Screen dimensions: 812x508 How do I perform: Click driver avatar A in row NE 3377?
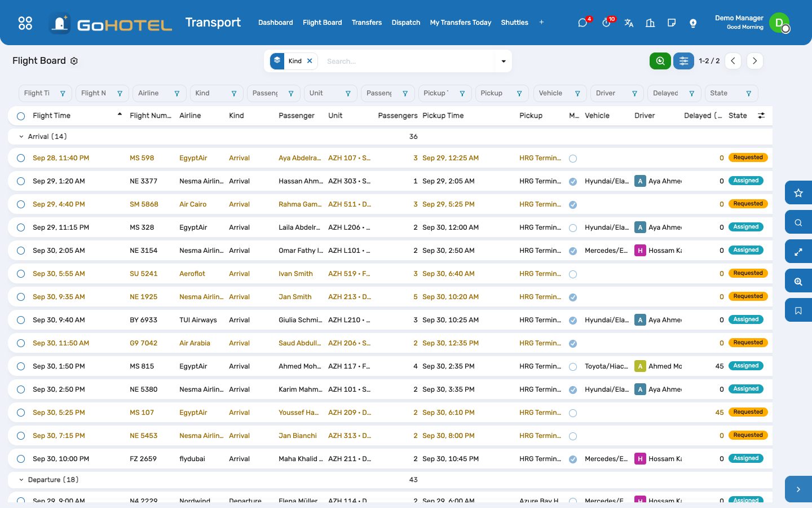(640, 181)
